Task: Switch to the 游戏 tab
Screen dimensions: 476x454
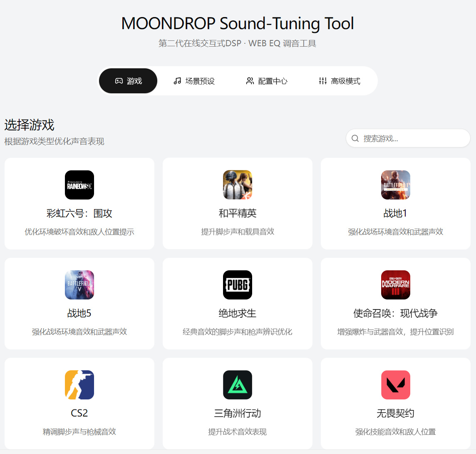Action: pos(128,81)
